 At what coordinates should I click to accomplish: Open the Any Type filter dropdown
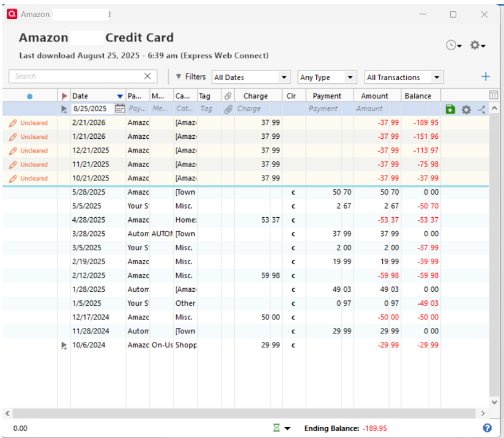point(327,77)
